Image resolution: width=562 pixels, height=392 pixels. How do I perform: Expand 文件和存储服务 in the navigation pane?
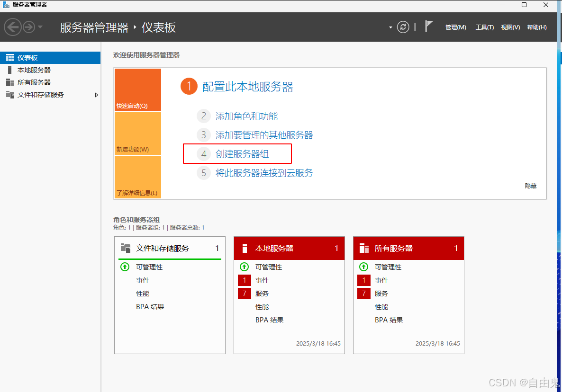pos(96,95)
